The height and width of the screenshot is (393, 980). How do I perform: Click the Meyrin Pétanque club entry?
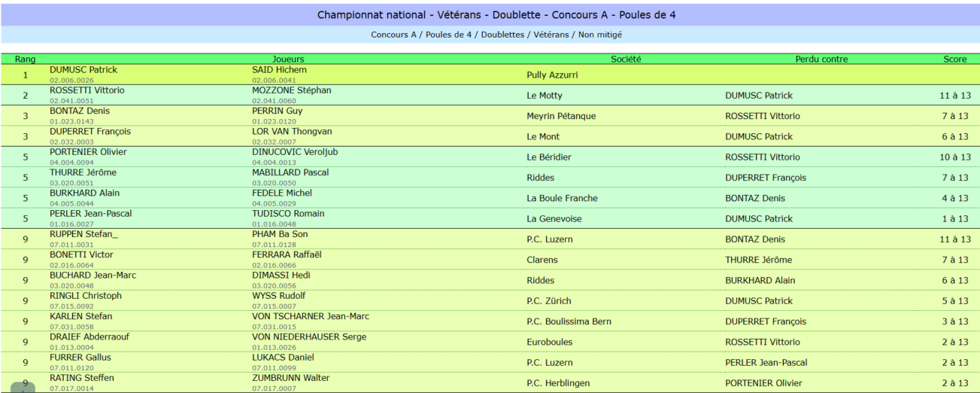pyautogui.click(x=561, y=116)
